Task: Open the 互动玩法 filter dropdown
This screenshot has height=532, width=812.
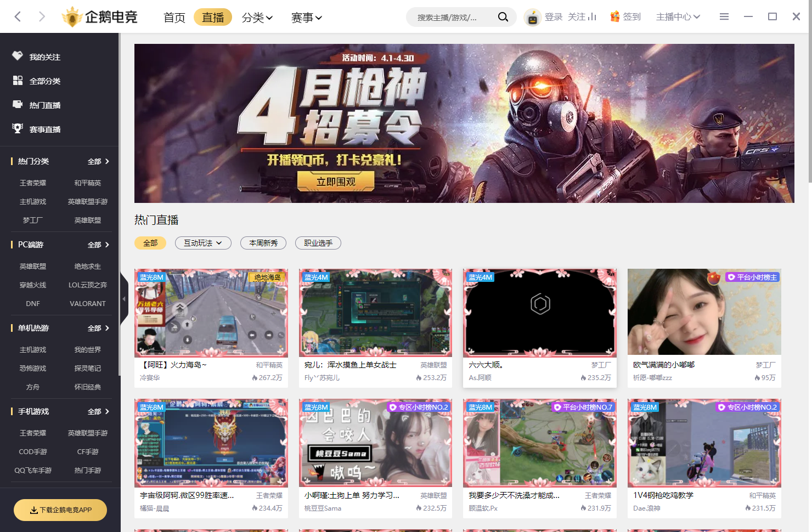Action: [x=203, y=243]
